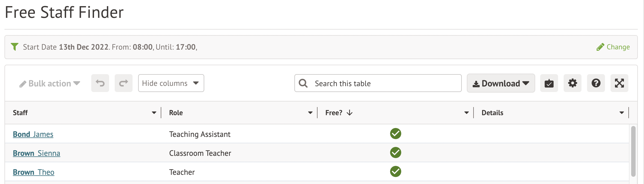
Task: Click the Free? sort arrow
Action: 350,113
